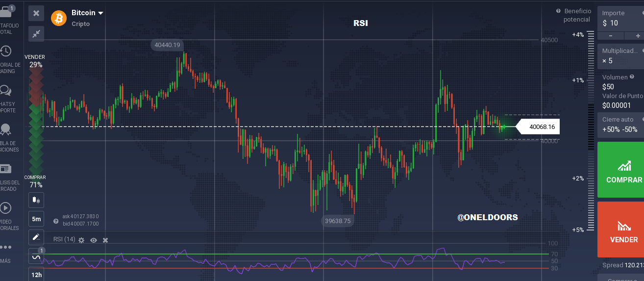Screen dimensions: 644x281
Task: Open chats and support speech-bubble icon
Action: pos(6,90)
